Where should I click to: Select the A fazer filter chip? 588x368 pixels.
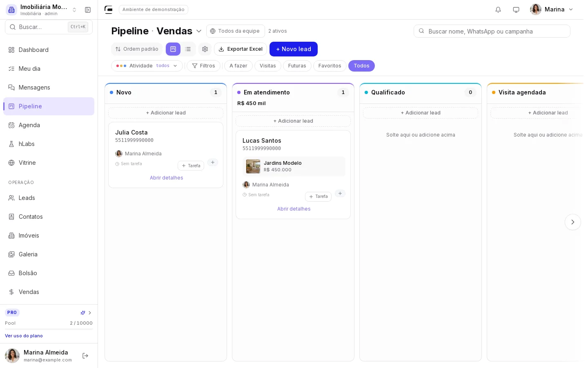coord(238,66)
